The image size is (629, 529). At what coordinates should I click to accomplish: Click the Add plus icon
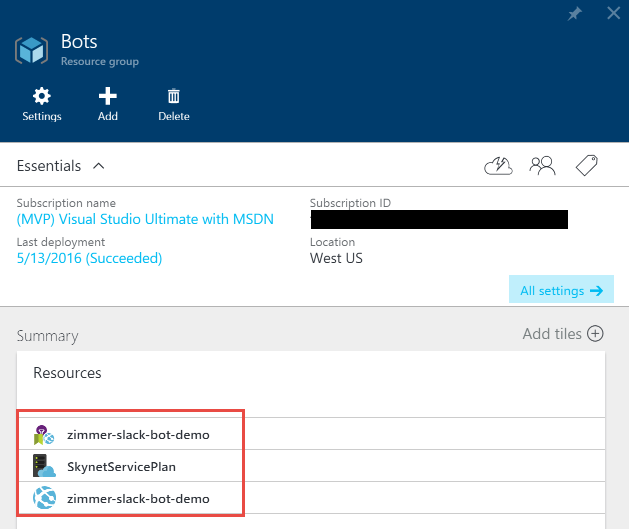pyautogui.click(x=108, y=97)
